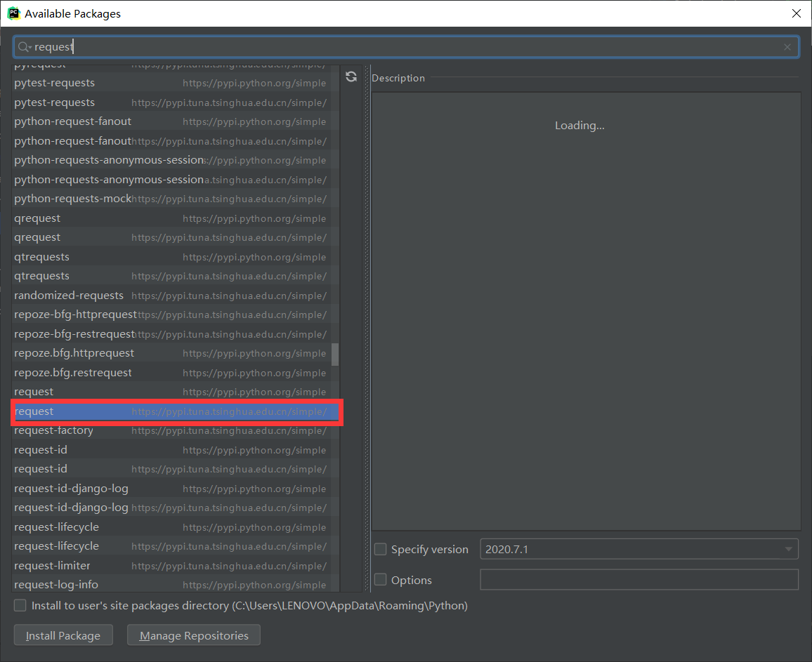This screenshot has height=662, width=812.
Task: Click the Options text input field
Action: coord(639,580)
